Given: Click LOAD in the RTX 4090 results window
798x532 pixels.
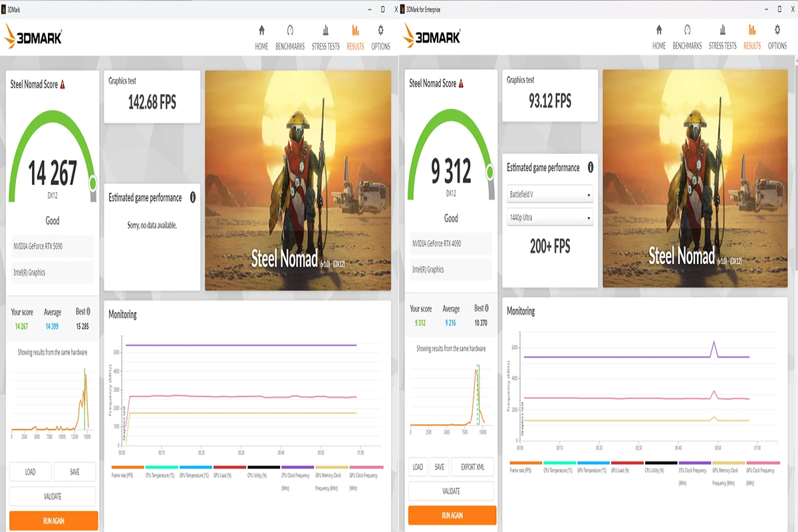Looking at the screenshot, I should [x=418, y=467].
